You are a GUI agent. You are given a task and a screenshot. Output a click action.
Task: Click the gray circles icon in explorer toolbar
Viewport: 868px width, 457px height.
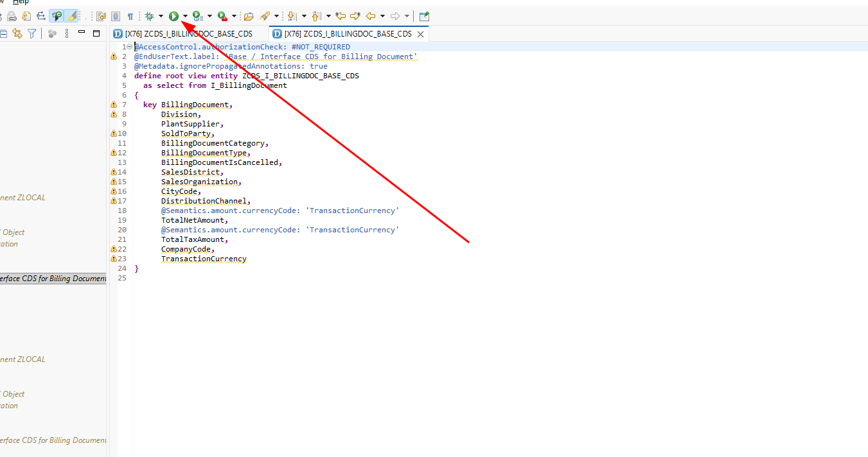[x=53, y=33]
